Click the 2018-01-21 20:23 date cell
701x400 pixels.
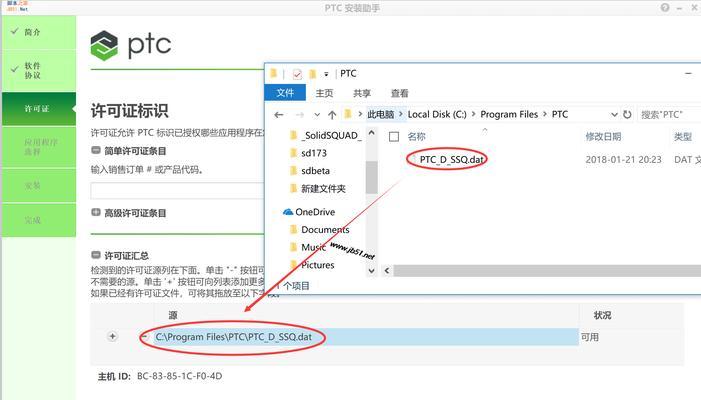623,160
